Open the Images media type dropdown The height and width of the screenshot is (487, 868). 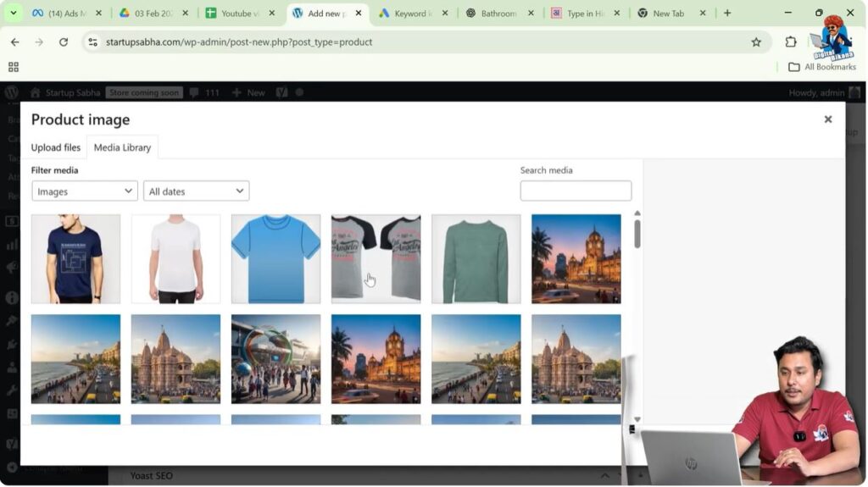tap(85, 191)
